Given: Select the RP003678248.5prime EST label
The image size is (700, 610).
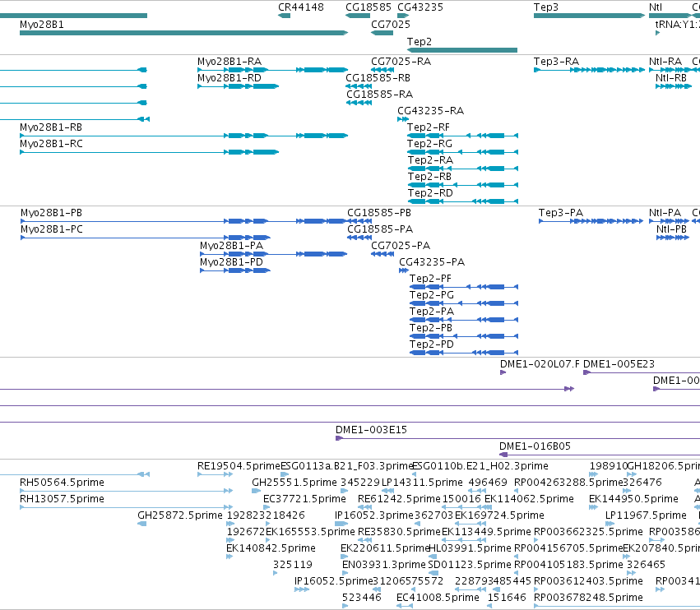Looking at the screenshot, I should coord(588,597).
